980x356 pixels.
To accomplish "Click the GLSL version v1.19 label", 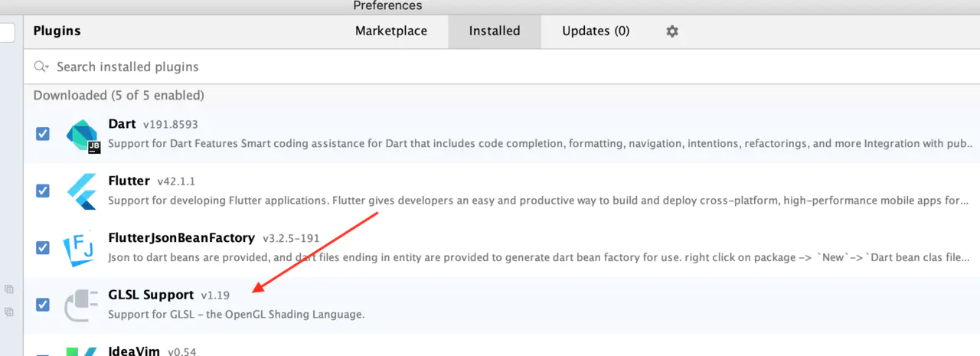I will pyautogui.click(x=215, y=296).
